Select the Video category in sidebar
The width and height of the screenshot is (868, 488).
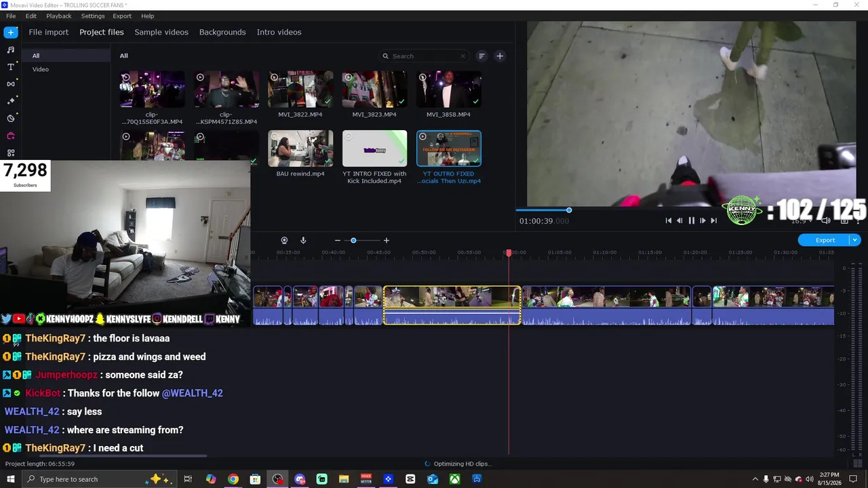66,69
